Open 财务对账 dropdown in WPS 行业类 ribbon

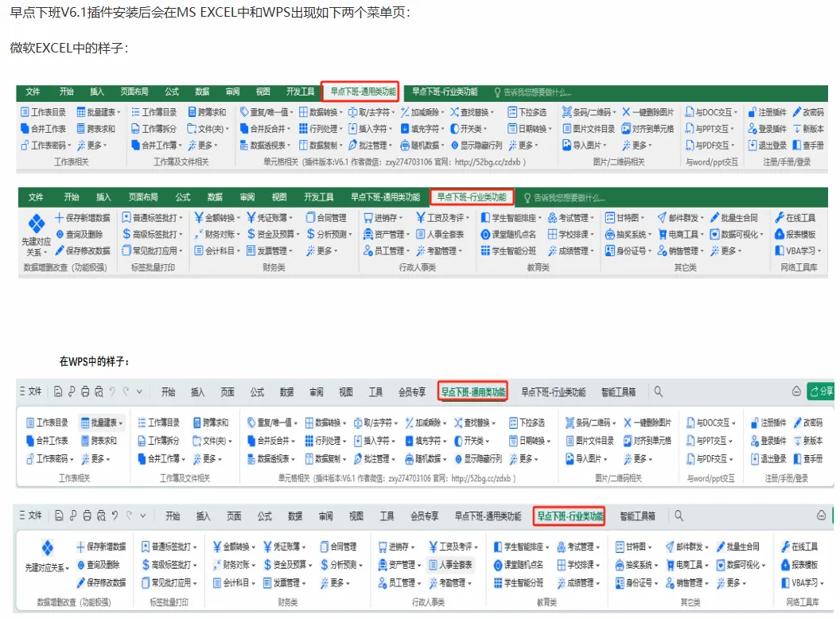[x=234, y=564]
